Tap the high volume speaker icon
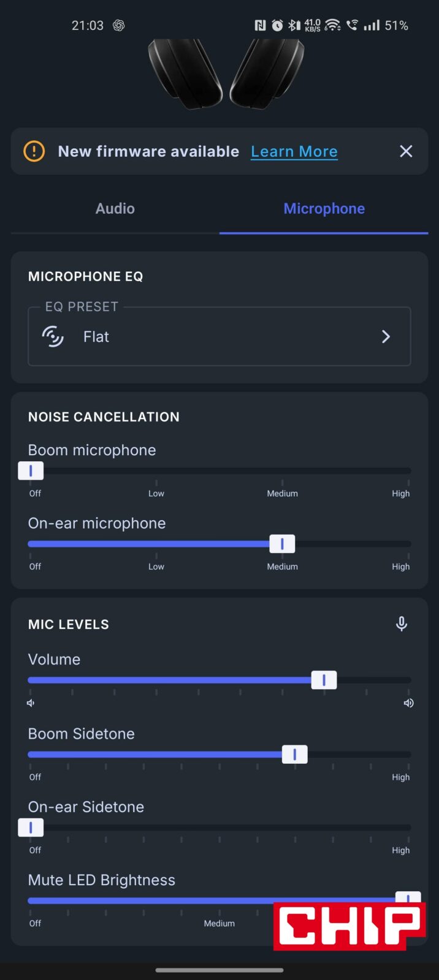 click(408, 703)
